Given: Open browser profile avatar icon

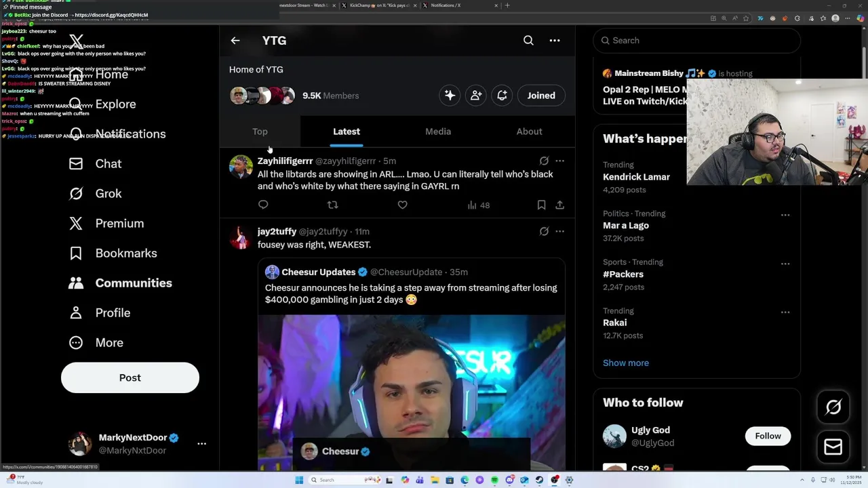Looking at the screenshot, I should click(x=835, y=18).
